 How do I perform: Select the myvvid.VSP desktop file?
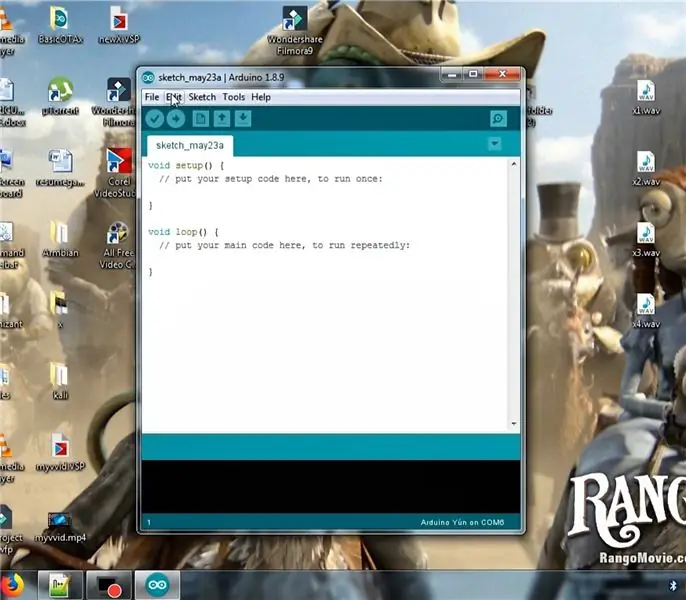(60, 453)
